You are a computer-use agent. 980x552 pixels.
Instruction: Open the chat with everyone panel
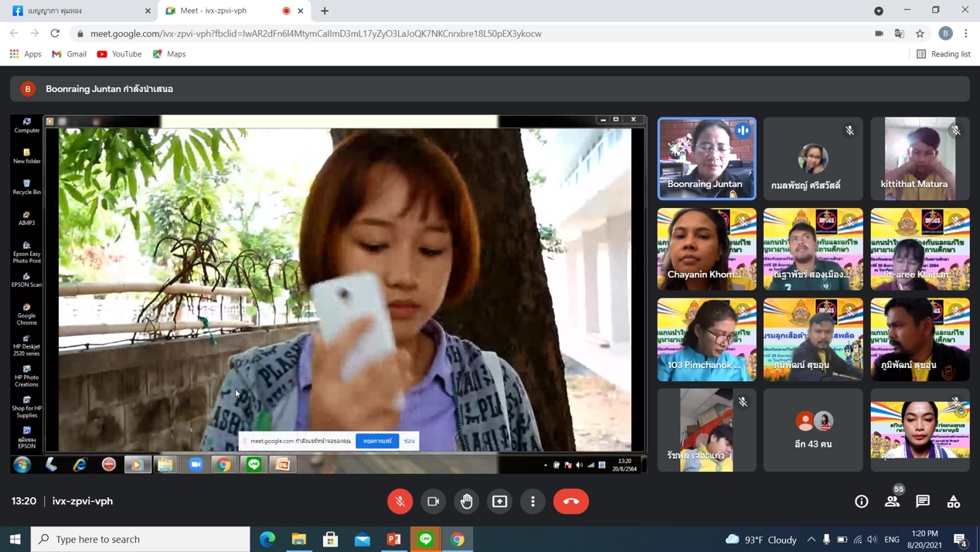click(923, 501)
